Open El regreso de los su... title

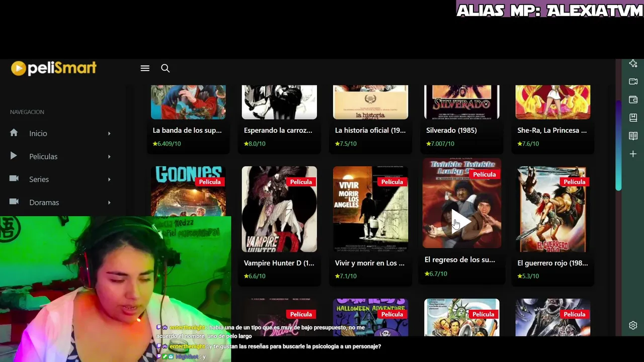tap(460, 260)
